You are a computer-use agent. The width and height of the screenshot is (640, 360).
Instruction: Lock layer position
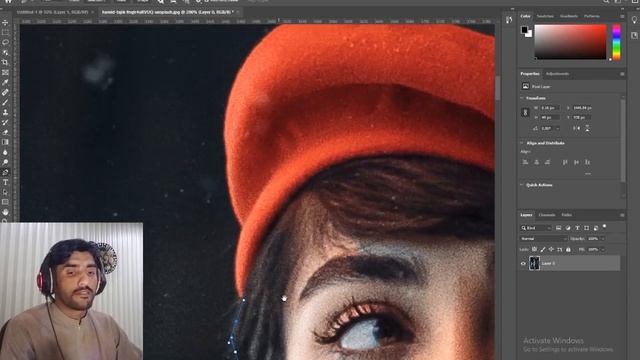click(551, 249)
